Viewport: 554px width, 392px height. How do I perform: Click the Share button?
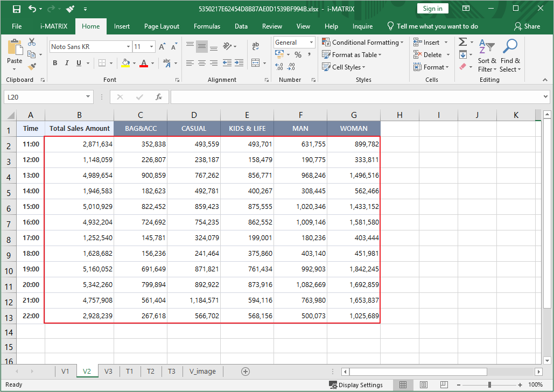[527, 26]
